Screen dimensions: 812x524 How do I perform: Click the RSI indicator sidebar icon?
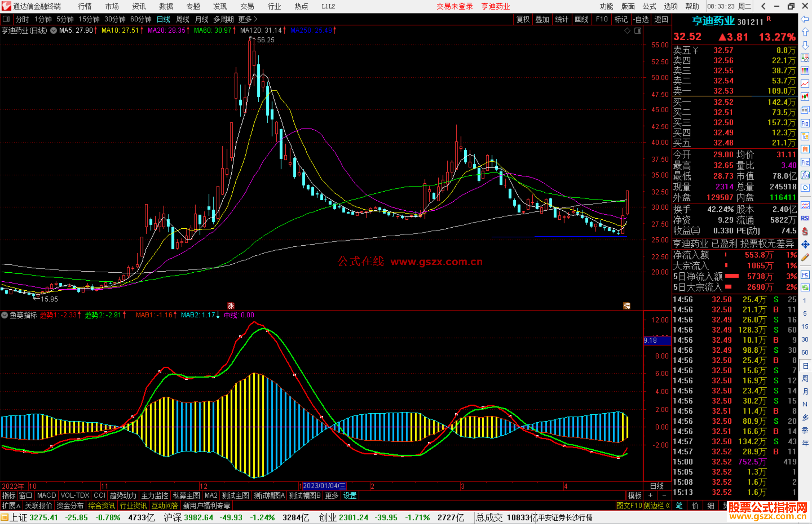(805, 218)
